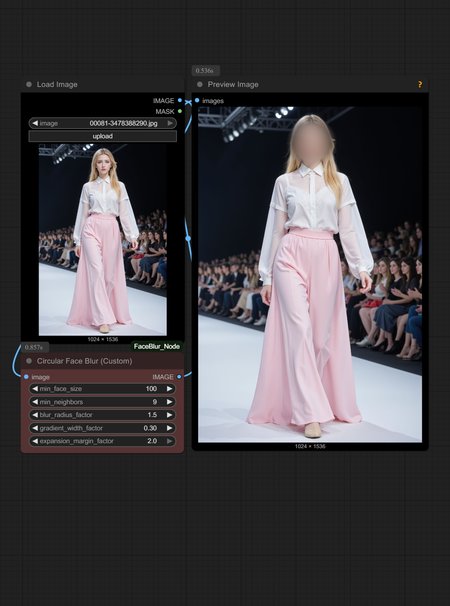Click the 1024 × 1536 label under Load Image
The image size is (450, 606).
102,339
